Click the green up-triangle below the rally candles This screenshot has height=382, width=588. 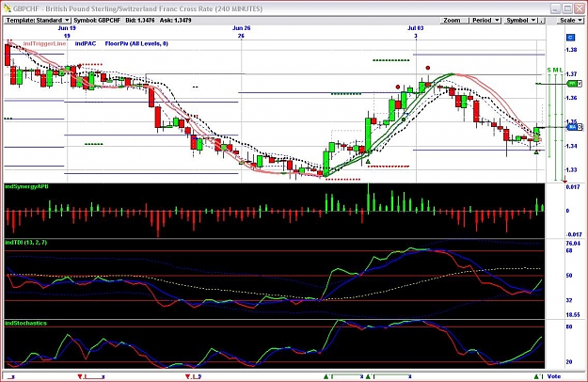(368, 162)
